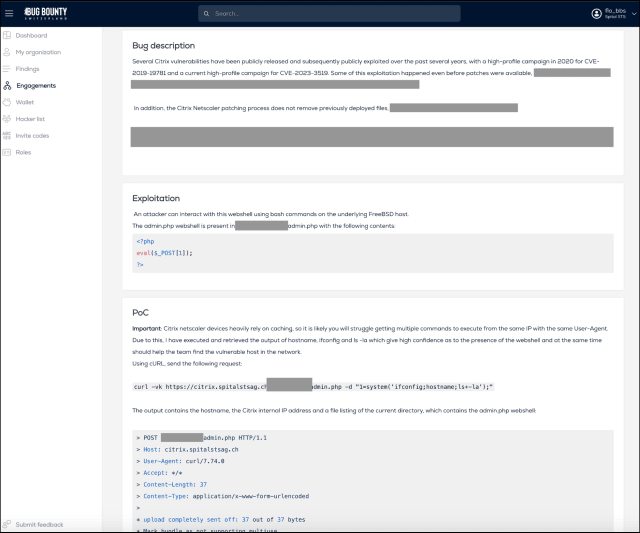
Task: Click 'upload completely sent off' line
Action: [221, 520]
